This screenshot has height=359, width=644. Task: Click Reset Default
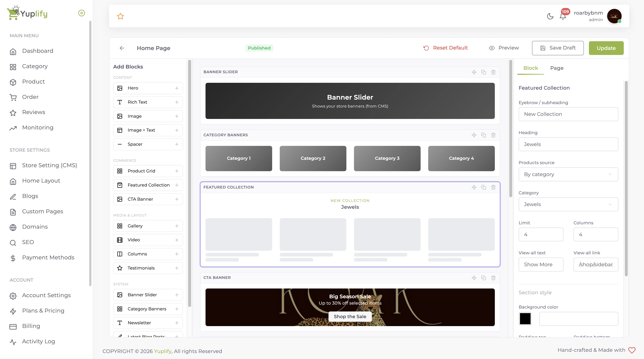click(445, 48)
